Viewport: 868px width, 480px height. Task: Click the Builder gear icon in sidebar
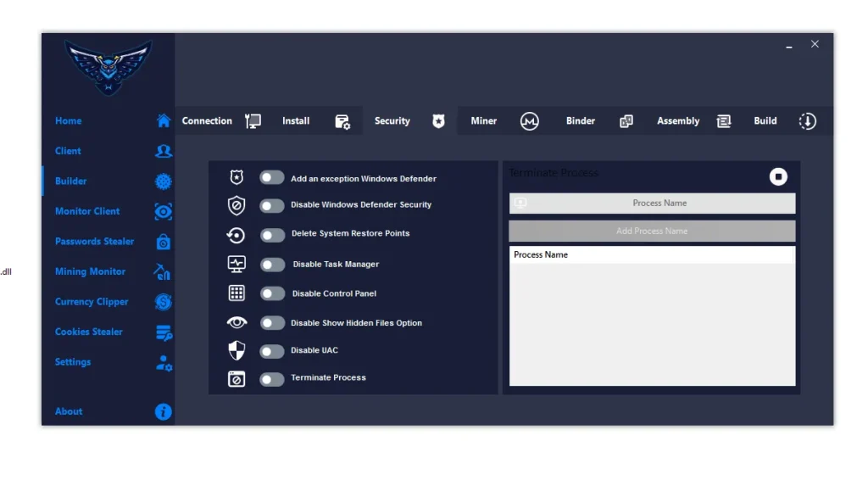[164, 181]
